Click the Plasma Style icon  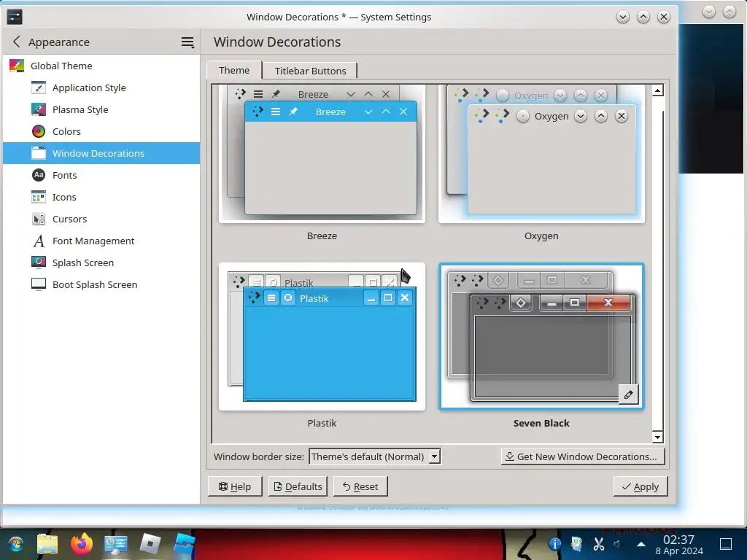tap(39, 109)
